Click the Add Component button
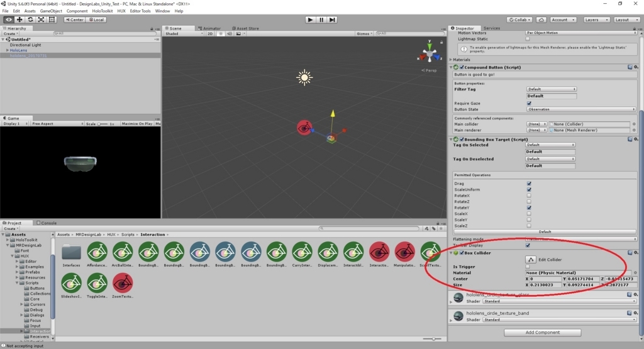Viewport: 644px width, 349px height. [x=543, y=332]
